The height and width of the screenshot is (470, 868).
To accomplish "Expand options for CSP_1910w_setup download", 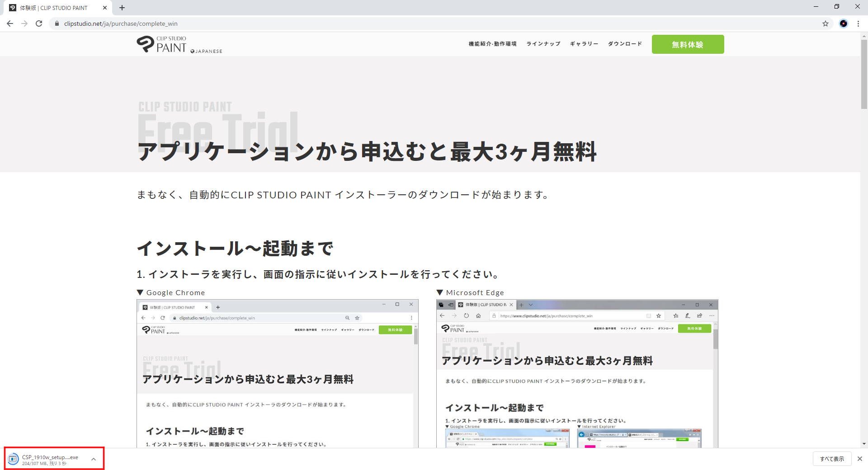I will (94, 459).
